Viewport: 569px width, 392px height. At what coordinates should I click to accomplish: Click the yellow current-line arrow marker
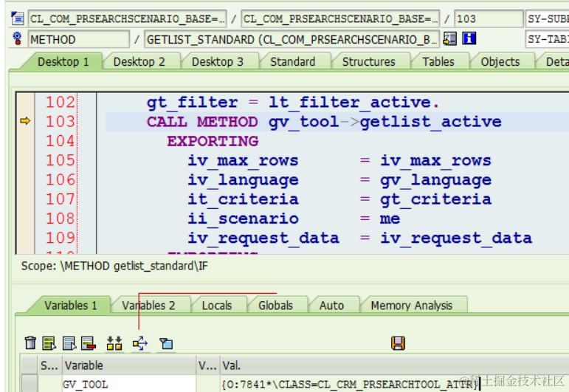(x=25, y=121)
